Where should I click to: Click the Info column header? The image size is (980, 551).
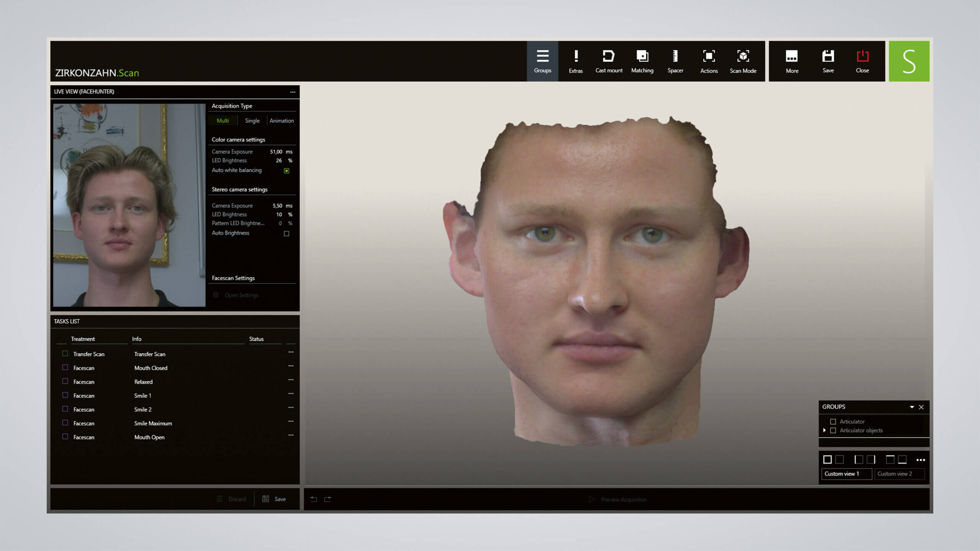point(137,339)
